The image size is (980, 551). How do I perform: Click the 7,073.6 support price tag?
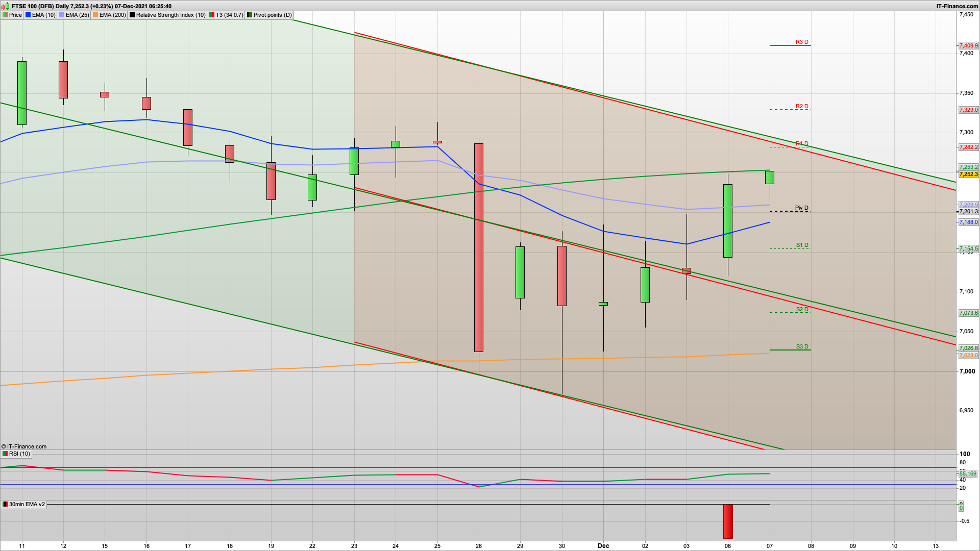tap(968, 313)
